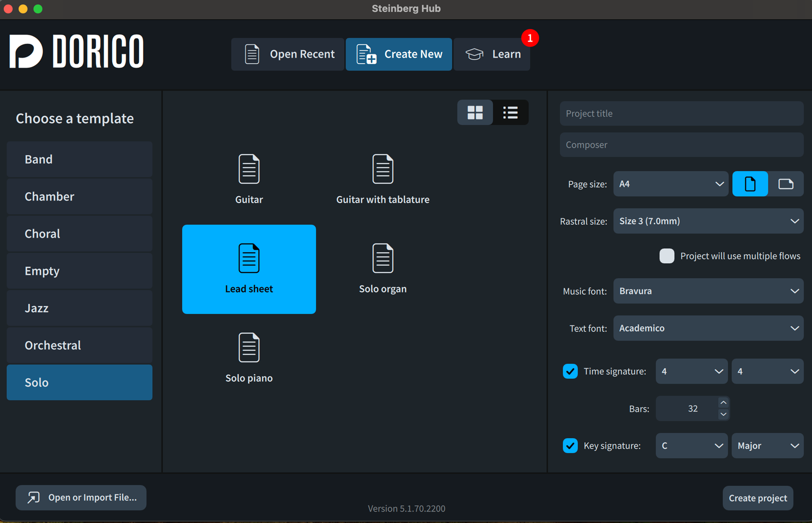Select the Empty template category
Screen dimensions: 812x523
pyautogui.click(x=79, y=271)
